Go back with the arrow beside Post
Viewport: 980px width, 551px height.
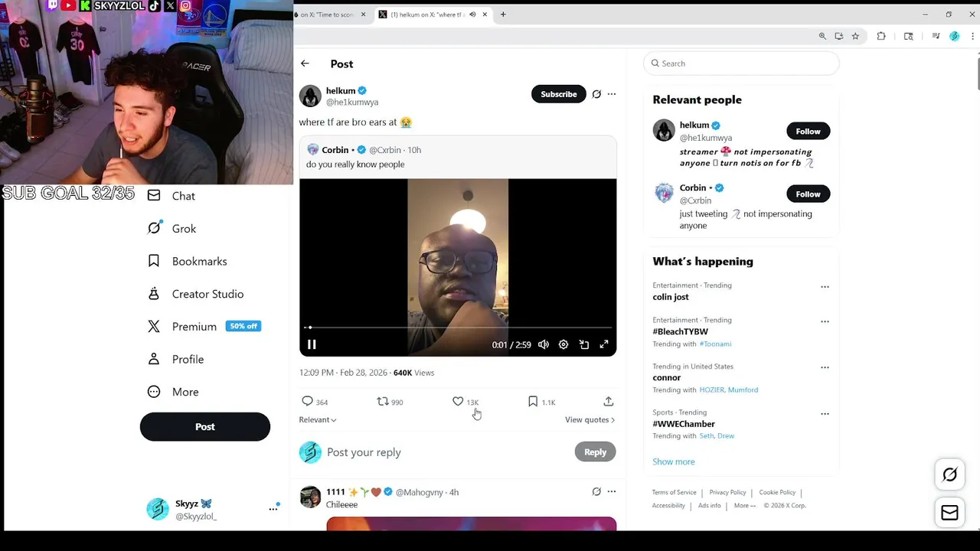coord(305,64)
